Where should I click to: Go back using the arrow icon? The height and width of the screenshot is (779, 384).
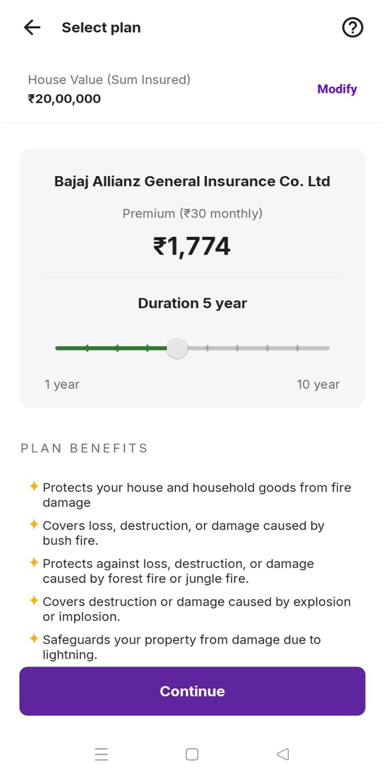[32, 27]
